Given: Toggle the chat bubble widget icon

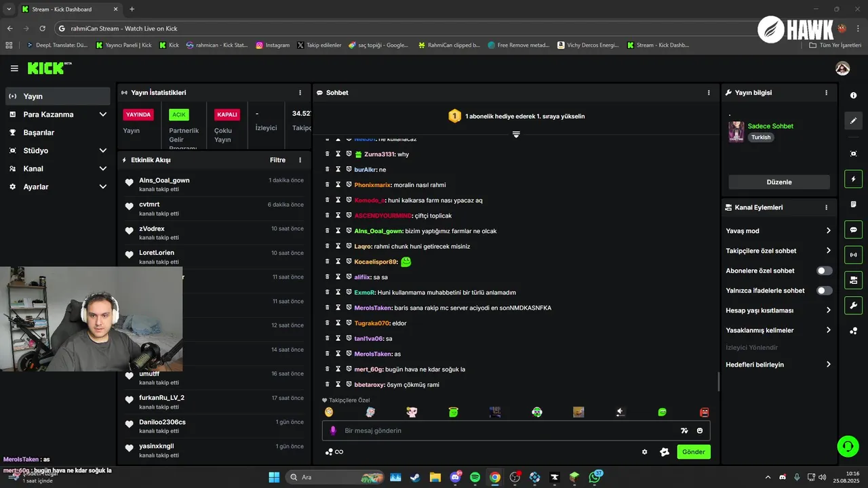Looking at the screenshot, I should (853, 230).
